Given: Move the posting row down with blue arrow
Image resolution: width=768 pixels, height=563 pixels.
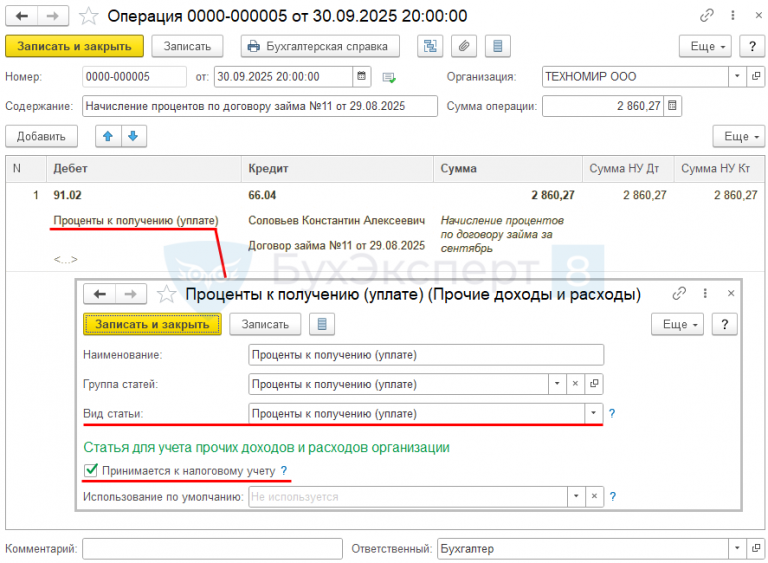Looking at the screenshot, I should (x=133, y=136).
